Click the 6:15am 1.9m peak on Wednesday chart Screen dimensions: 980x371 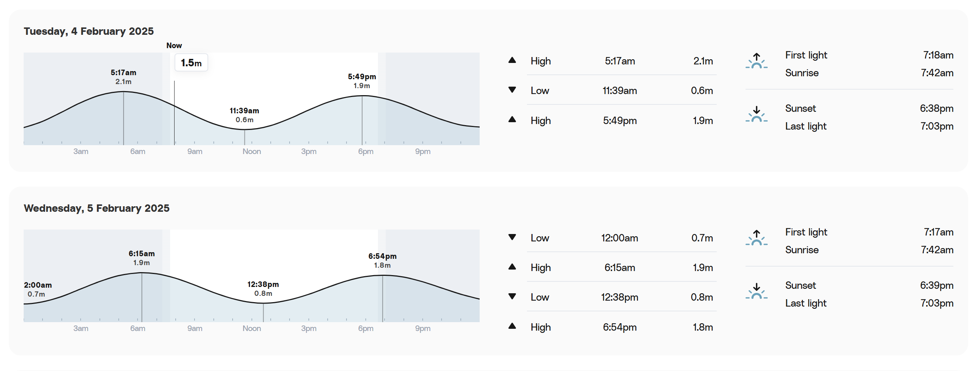click(142, 258)
